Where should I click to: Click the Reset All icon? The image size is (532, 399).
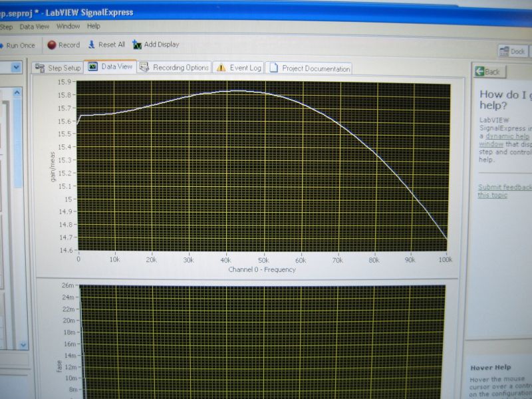(92, 45)
